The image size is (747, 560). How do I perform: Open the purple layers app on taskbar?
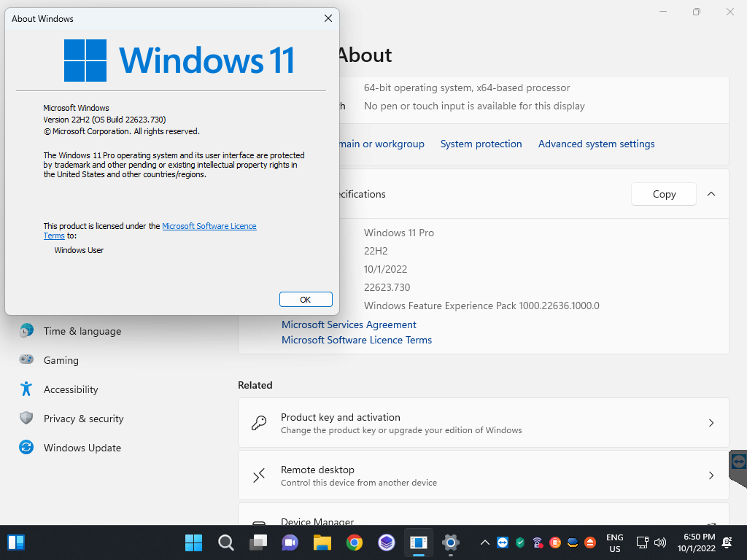coord(387,542)
